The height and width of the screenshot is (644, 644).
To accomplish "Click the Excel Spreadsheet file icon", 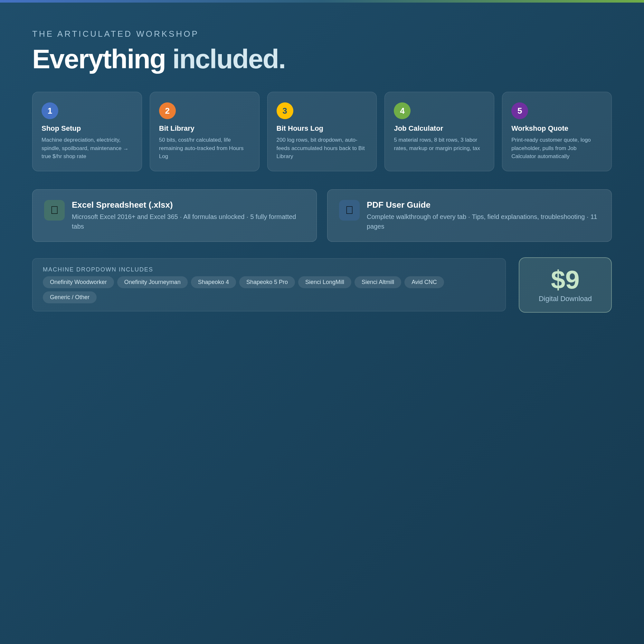I will [54, 210].
